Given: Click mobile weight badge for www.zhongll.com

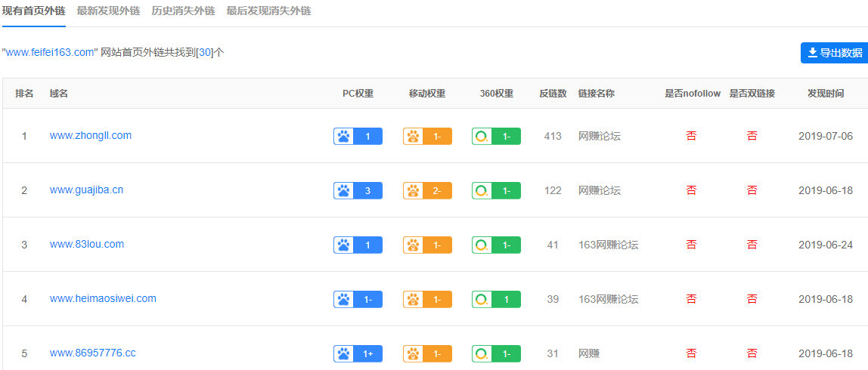Looking at the screenshot, I should pos(427,136).
